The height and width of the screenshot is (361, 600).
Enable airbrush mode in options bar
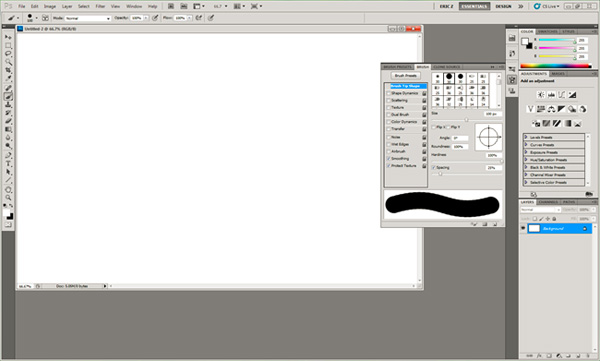click(x=199, y=18)
